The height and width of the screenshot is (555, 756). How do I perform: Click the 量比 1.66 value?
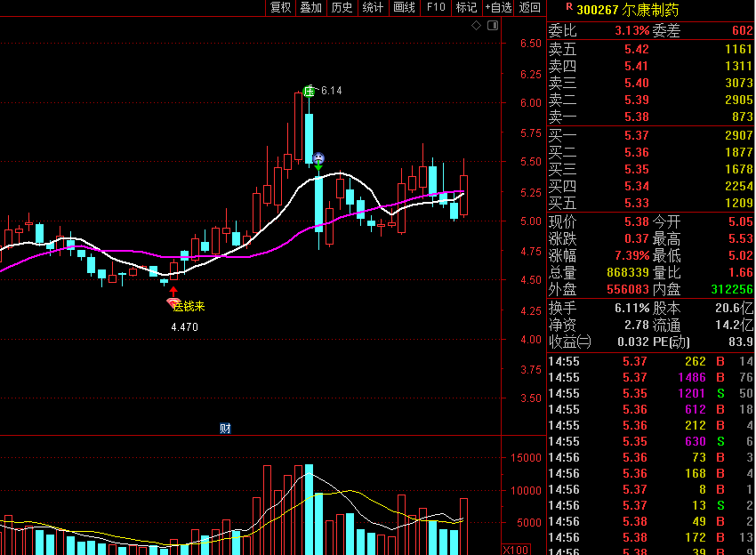[741, 272]
